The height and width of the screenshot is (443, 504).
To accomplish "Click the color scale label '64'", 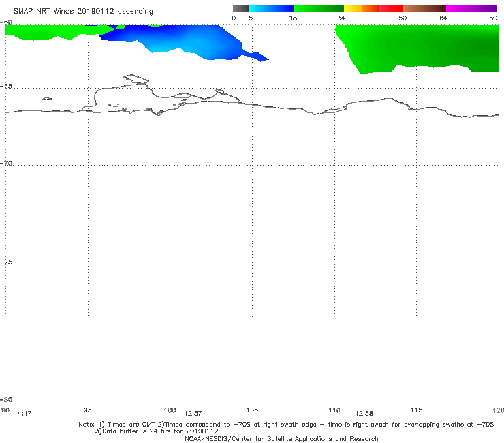I will coord(443,18).
